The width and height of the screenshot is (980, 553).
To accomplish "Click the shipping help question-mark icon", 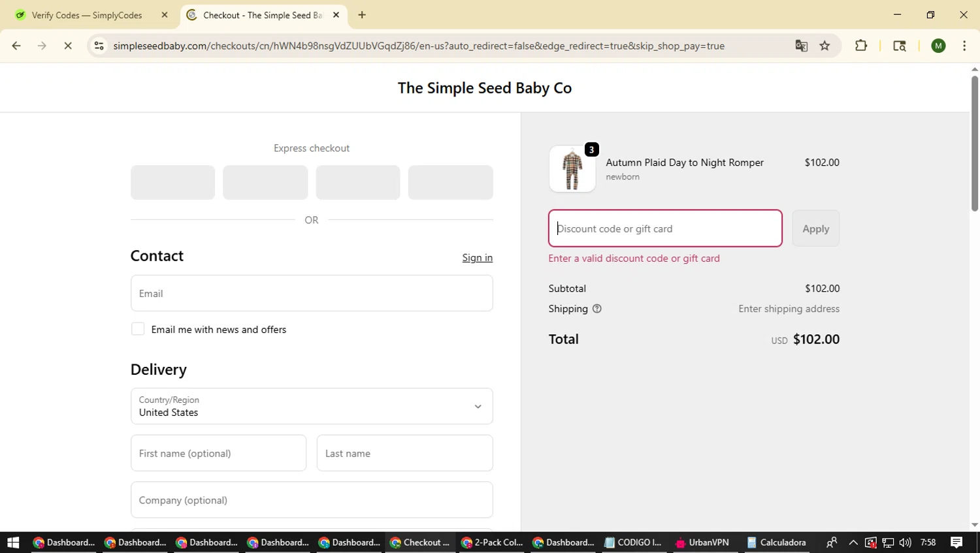I will click(596, 309).
